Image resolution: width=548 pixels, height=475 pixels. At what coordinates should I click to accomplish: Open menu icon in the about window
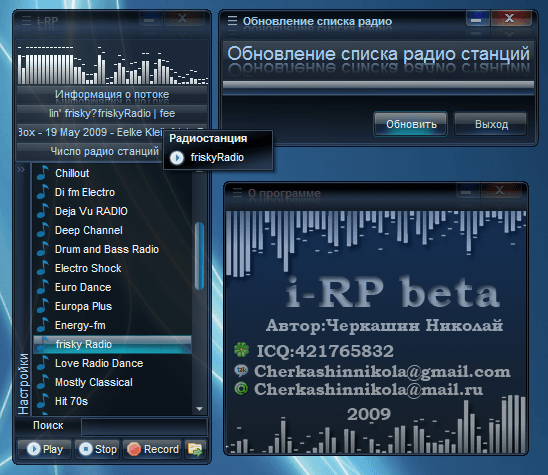(237, 193)
